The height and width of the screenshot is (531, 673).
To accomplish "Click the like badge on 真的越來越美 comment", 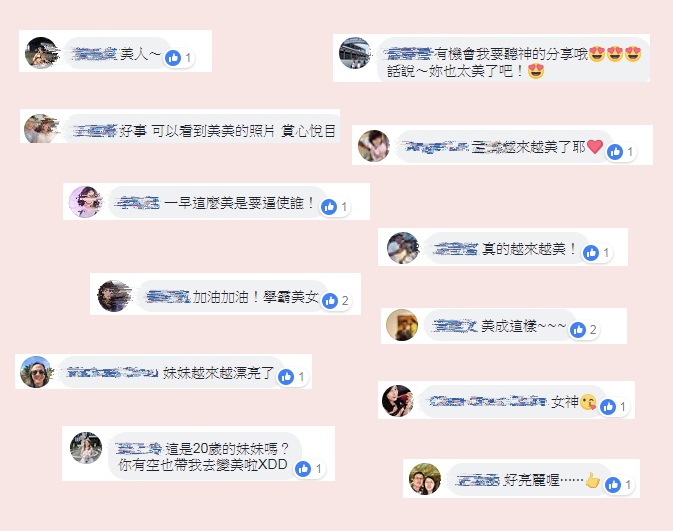I will [591, 253].
